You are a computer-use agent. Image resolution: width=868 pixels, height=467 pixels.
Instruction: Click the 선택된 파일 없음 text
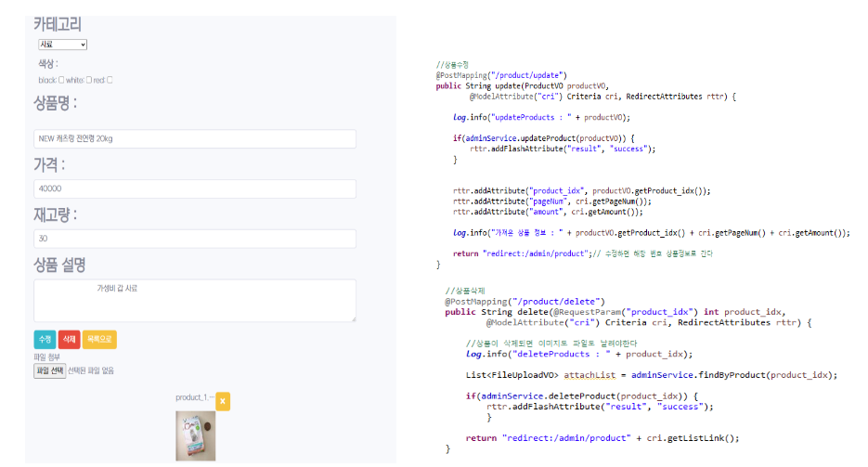point(91,370)
